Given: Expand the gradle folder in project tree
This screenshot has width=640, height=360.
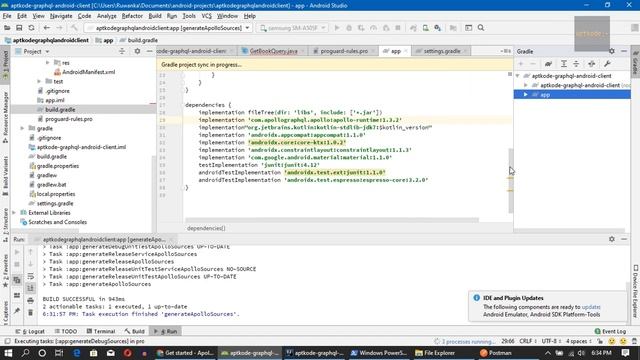Looking at the screenshot, I should coord(22,129).
